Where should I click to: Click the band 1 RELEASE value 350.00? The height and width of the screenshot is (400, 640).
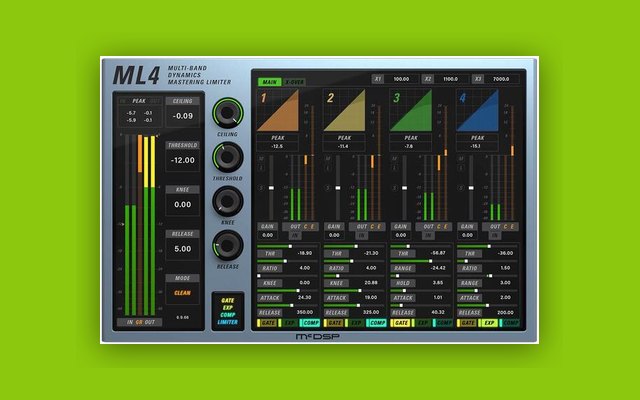click(x=305, y=312)
